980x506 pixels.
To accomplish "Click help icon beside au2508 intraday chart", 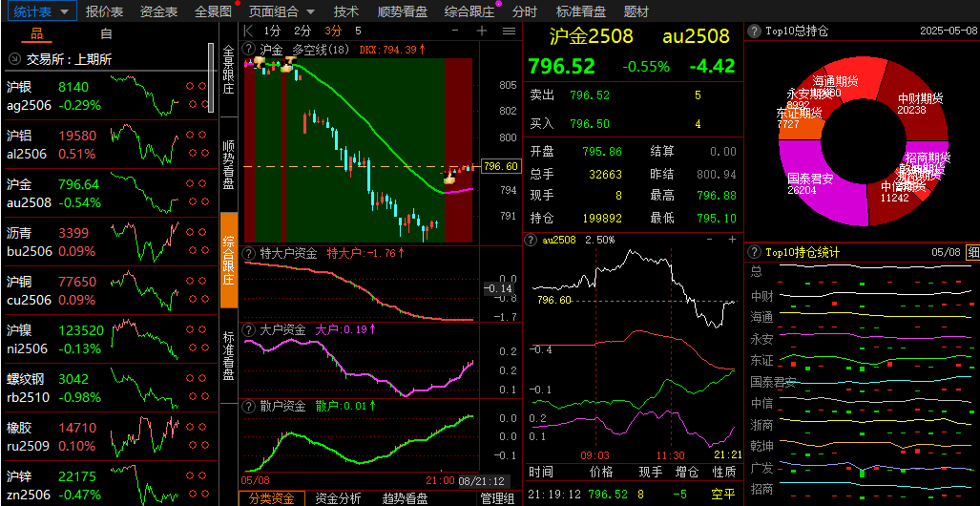I will point(531,240).
